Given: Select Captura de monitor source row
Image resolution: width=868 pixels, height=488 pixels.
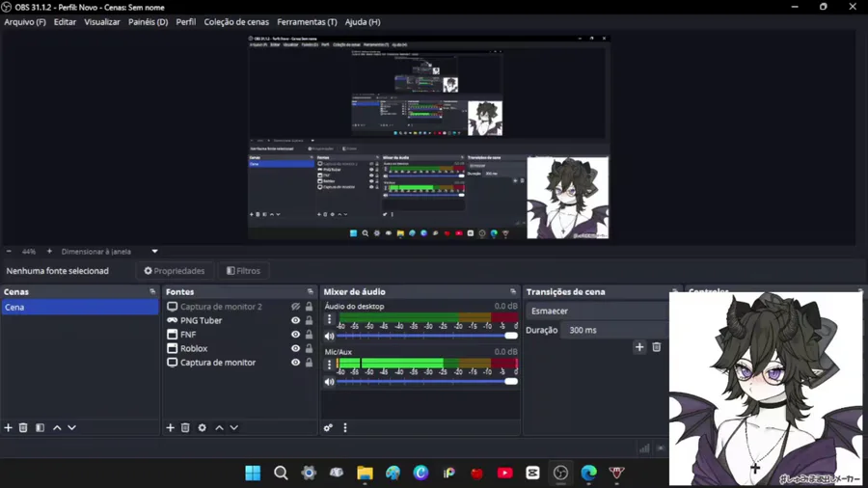Looking at the screenshot, I should coord(240,363).
